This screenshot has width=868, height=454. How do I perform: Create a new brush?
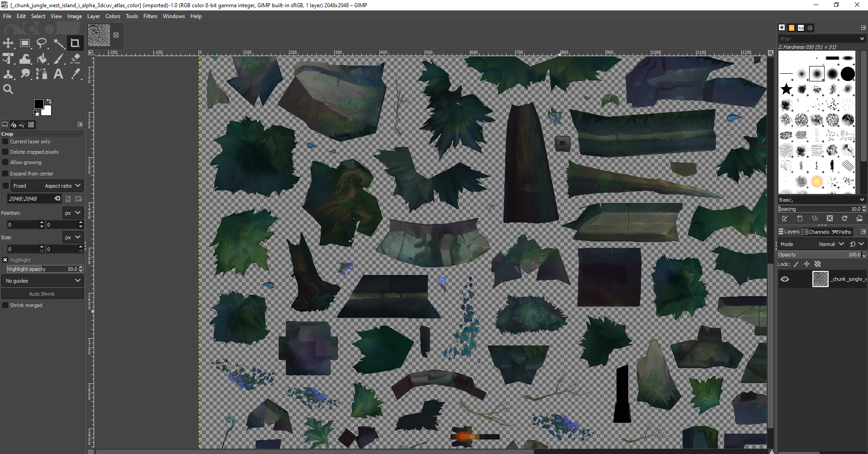point(800,218)
